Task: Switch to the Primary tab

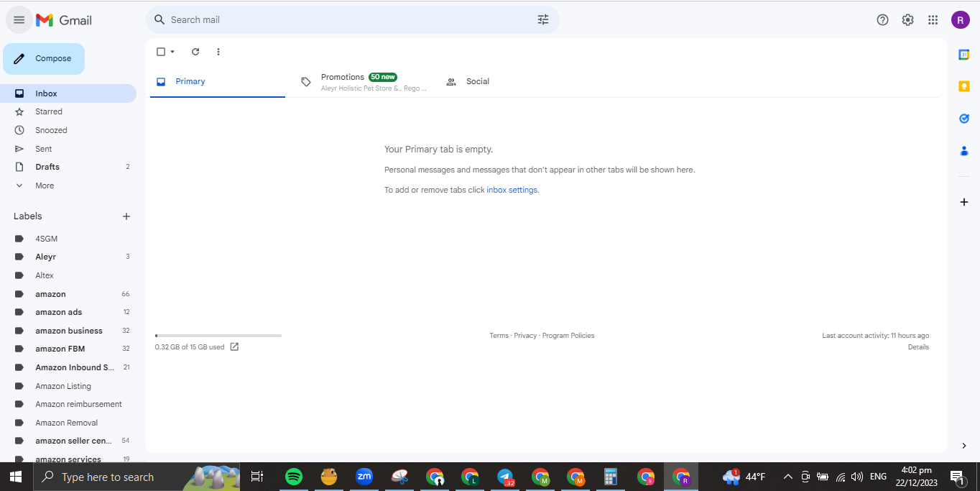Action: 218,82
